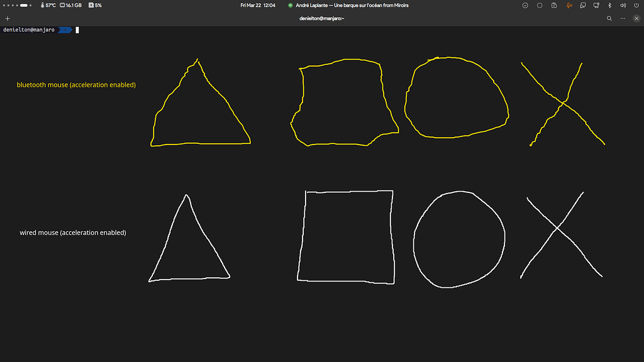
Task: Close the terminal window with X button
Action: click(636, 19)
